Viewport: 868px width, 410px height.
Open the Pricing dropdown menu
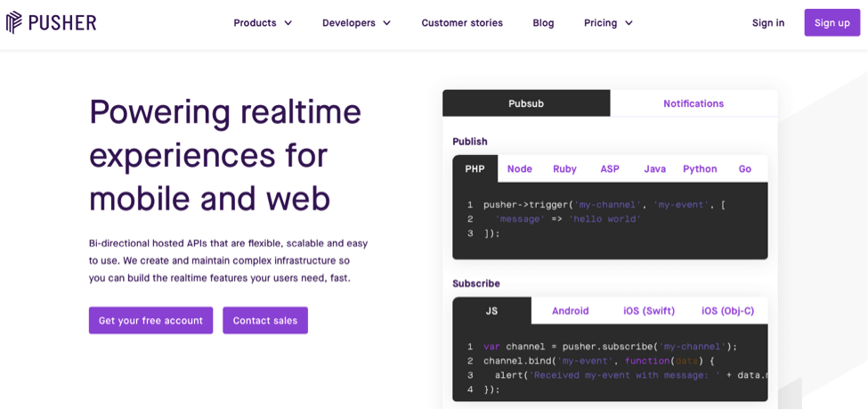pyautogui.click(x=608, y=22)
